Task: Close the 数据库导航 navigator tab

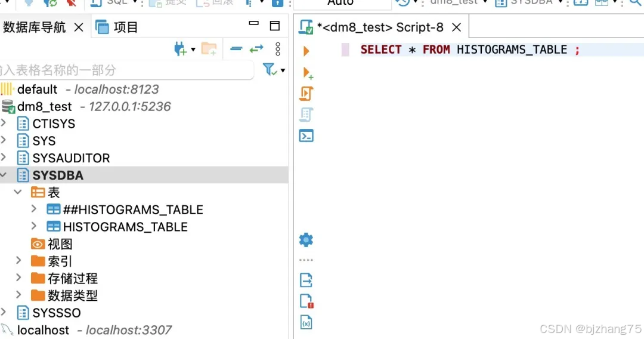Action: (x=79, y=27)
